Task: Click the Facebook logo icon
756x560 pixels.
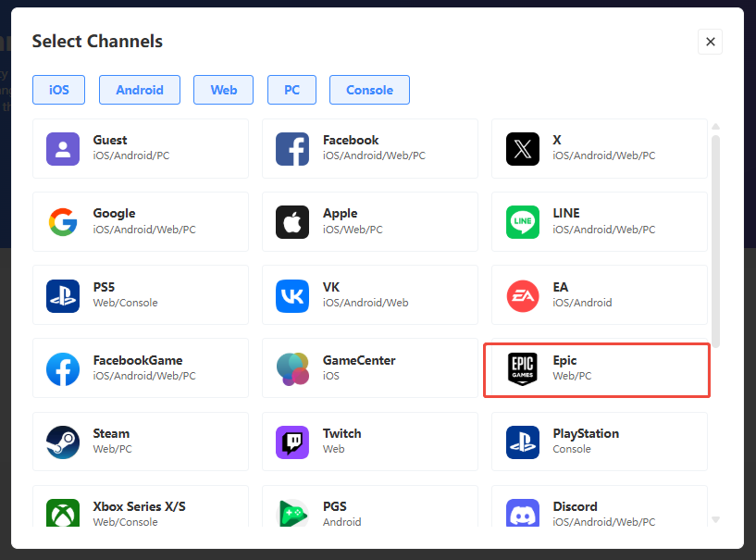Action: tap(292, 149)
